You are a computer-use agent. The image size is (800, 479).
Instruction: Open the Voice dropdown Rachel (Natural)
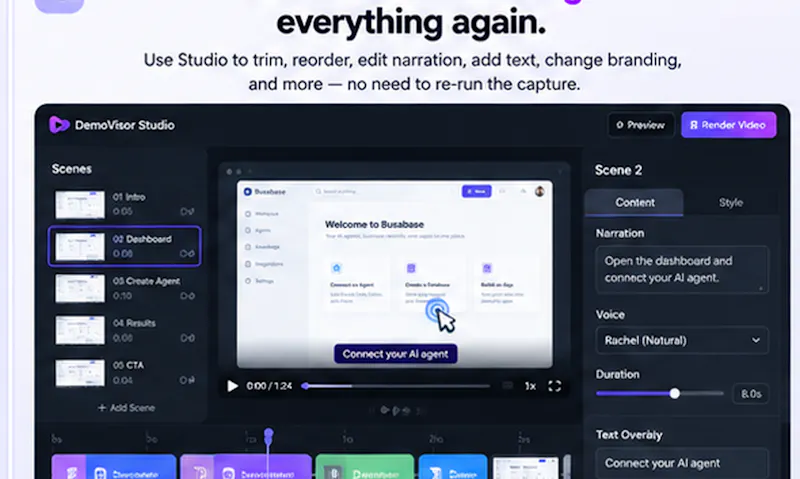(x=682, y=340)
